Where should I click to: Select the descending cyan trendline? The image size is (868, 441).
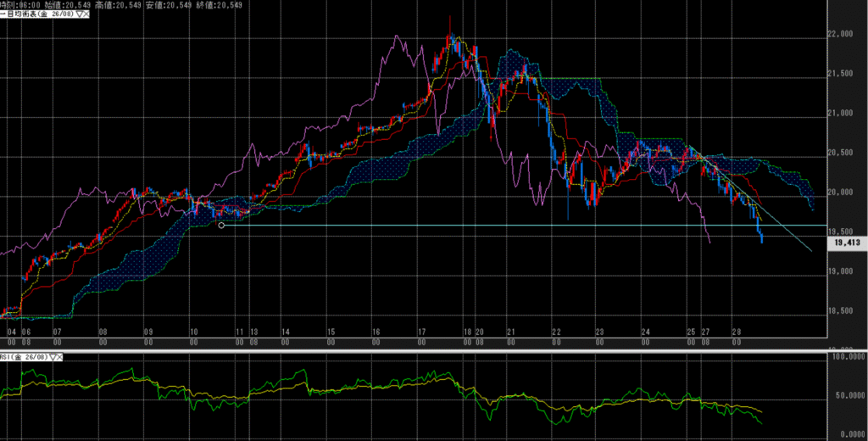coord(780,227)
